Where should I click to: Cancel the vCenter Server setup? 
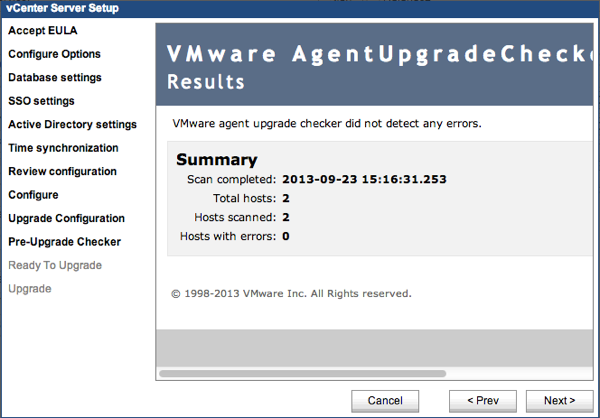(x=385, y=401)
